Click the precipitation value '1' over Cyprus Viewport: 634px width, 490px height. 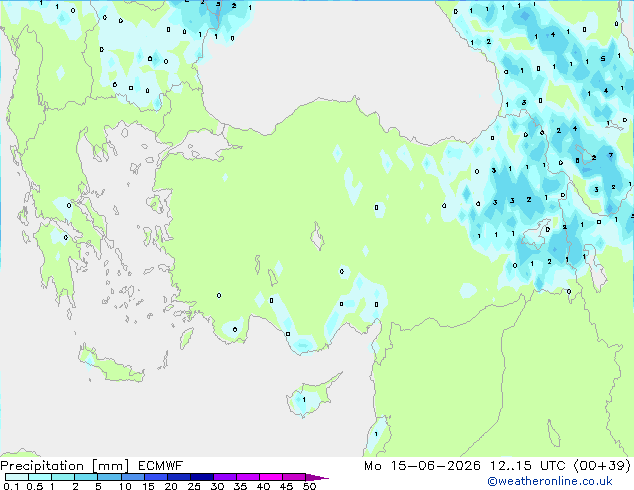[x=304, y=400]
